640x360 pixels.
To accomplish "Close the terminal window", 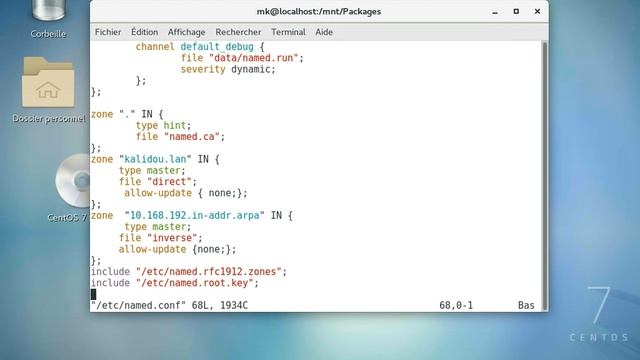I will (x=537, y=11).
